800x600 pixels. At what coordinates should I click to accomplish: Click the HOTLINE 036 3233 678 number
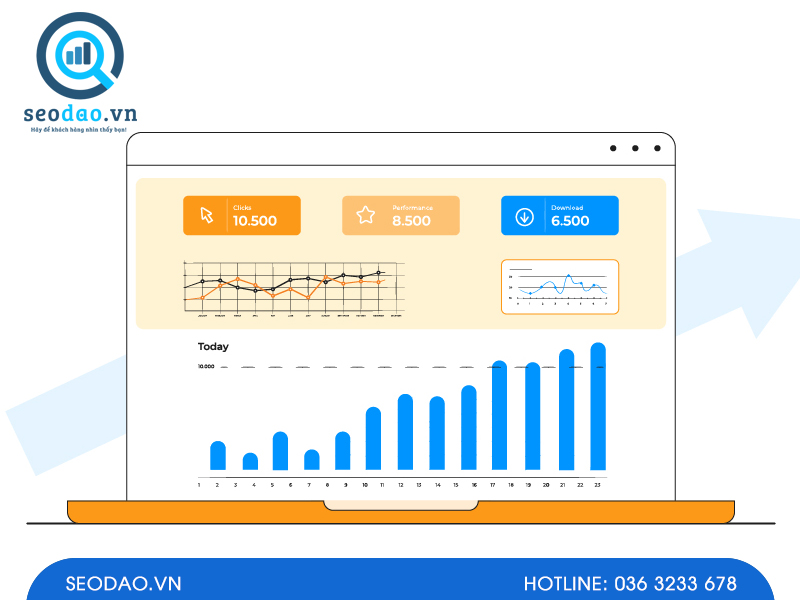pyautogui.click(x=630, y=584)
